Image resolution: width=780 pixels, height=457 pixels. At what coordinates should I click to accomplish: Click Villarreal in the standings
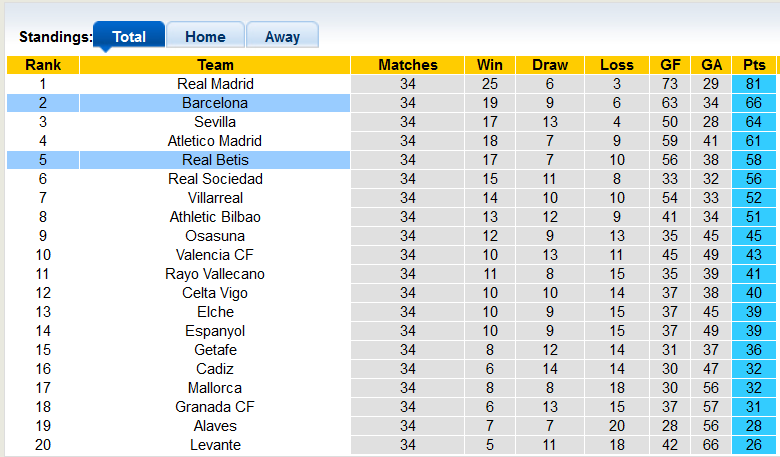[215, 198]
